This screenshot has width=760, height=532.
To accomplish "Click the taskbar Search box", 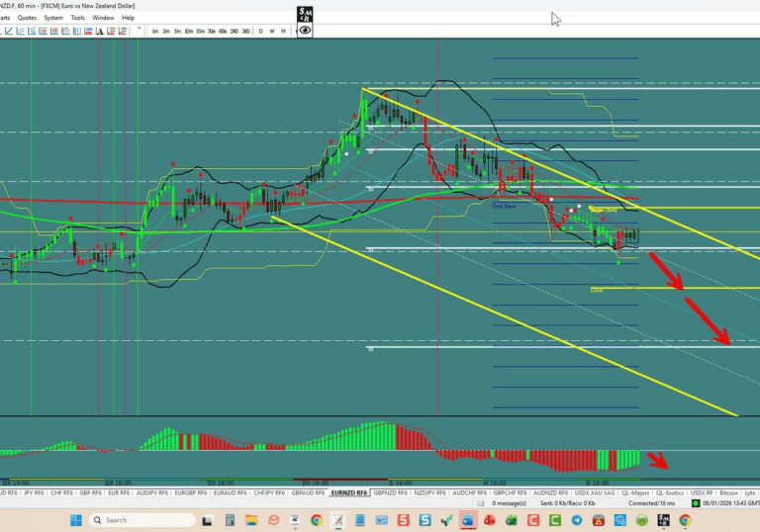I will 142,520.
